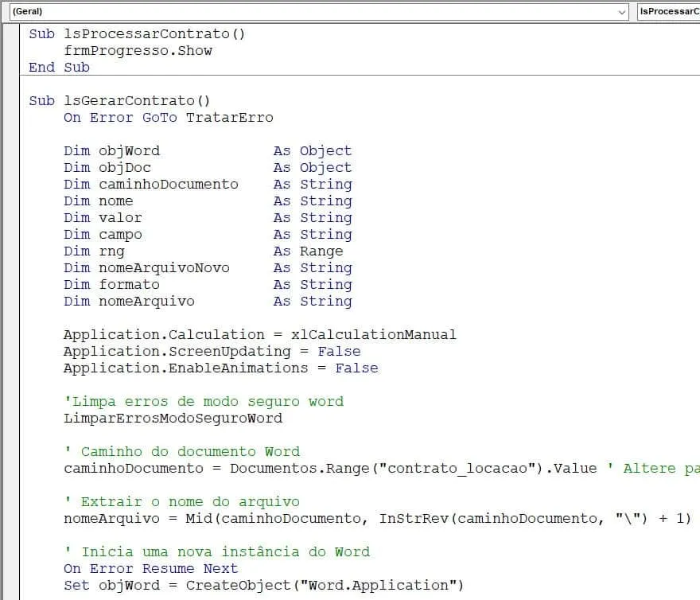Click the first 'End Sub' line

(x=60, y=68)
